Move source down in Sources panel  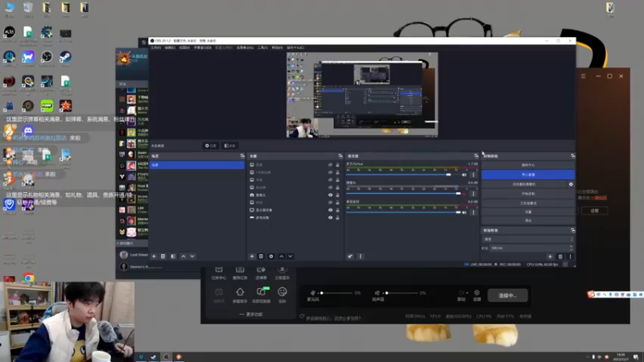point(291,257)
